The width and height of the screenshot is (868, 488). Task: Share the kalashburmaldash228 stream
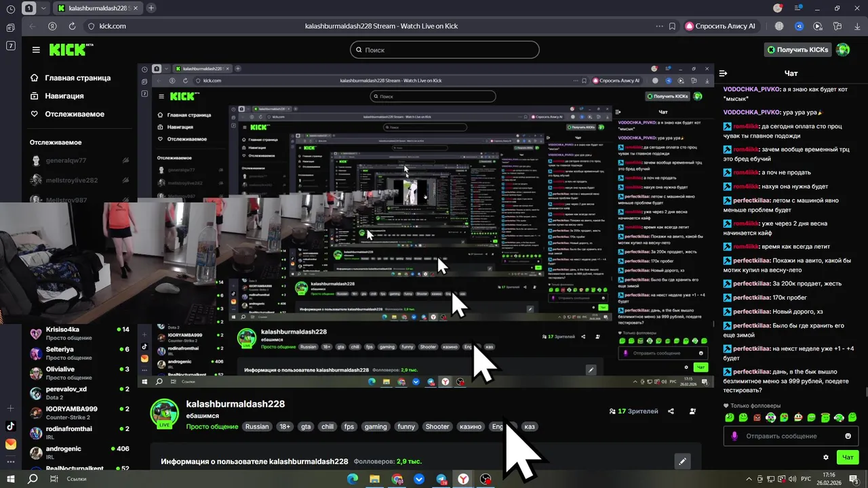[671, 411]
